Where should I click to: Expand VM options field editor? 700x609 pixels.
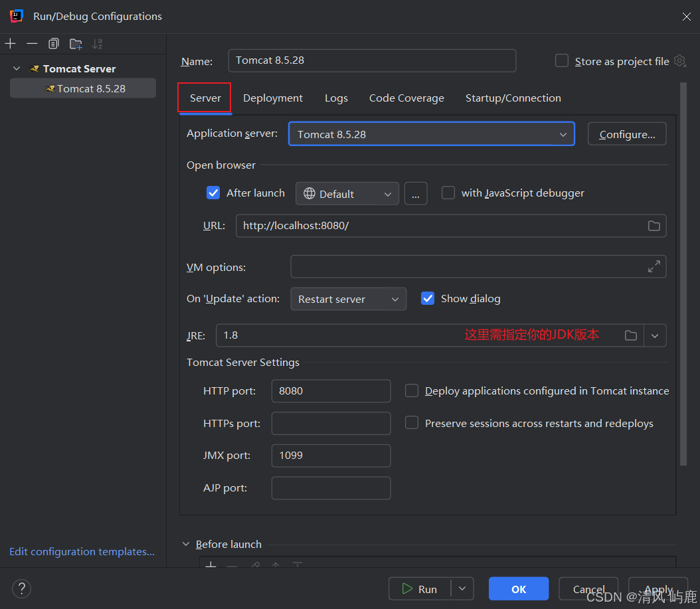pos(654,266)
